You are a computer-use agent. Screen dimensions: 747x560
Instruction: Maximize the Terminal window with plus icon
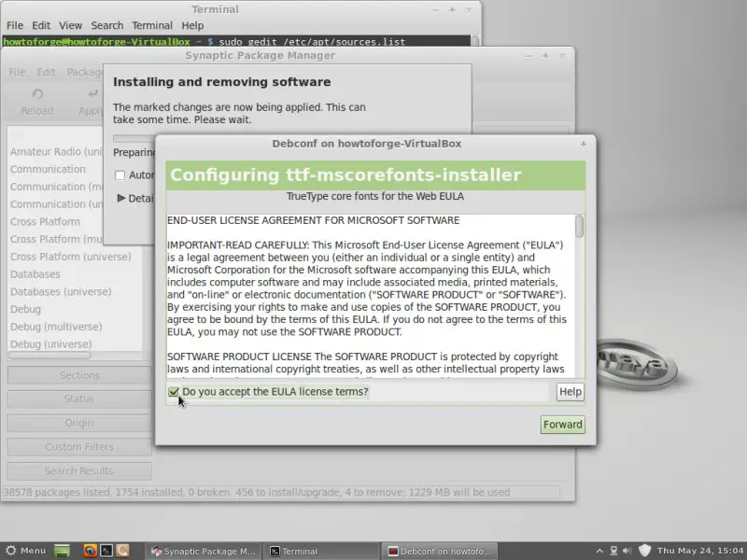tap(452, 10)
